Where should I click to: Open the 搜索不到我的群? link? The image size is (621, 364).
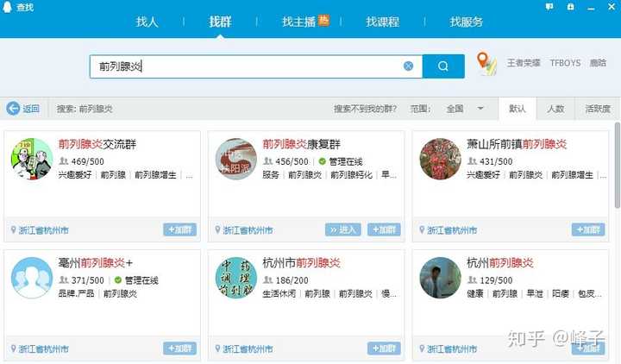(365, 109)
